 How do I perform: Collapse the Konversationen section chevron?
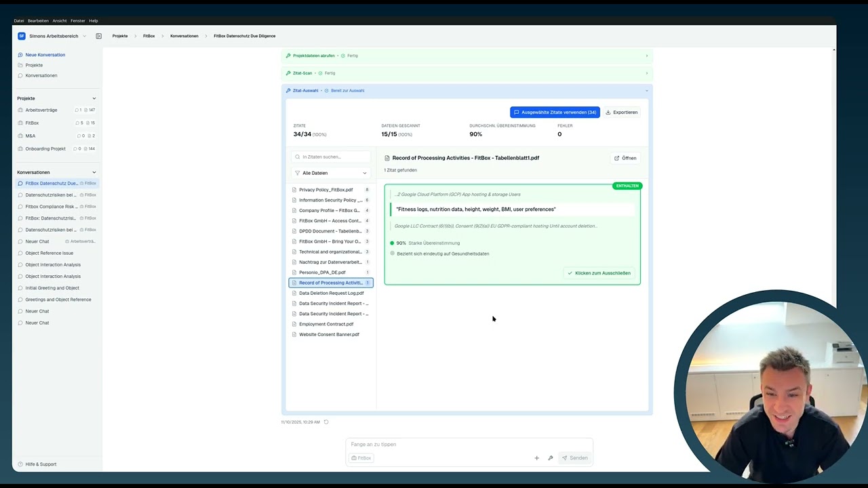(94, 172)
